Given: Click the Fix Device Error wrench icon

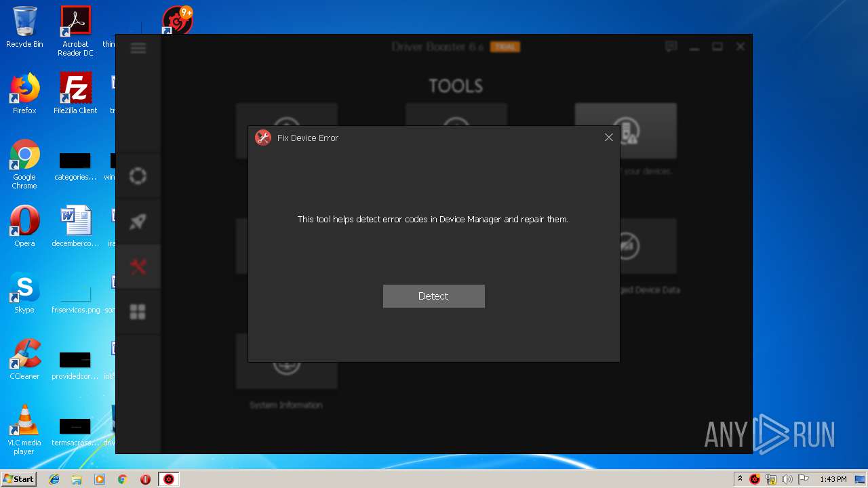Looking at the screenshot, I should pyautogui.click(x=263, y=138).
